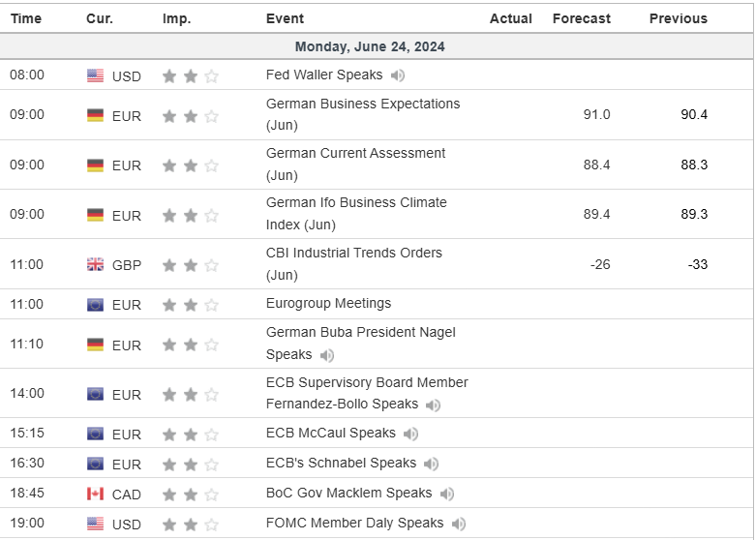Viewport: 756px width, 540px height.
Task: Click the Monday, June 24, 2024 date row
Action: click(370, 46)
